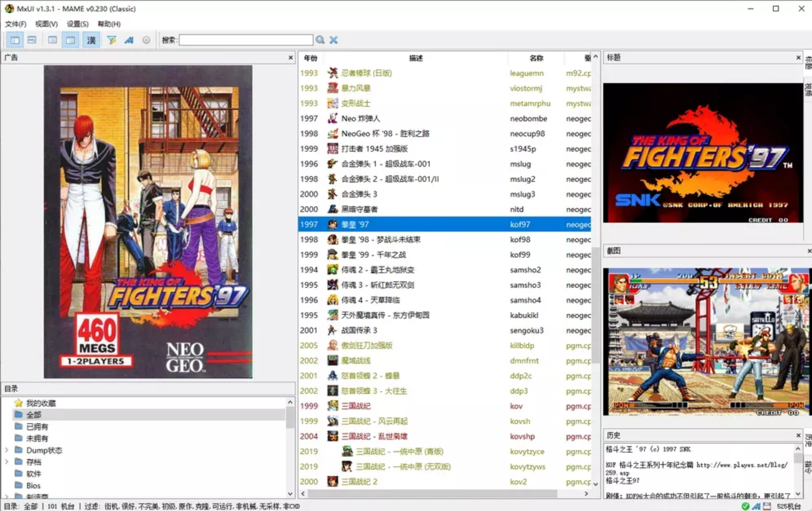This screenshot has width=812, height=511.
Task: Open 我的收藏 favorites with star icon
Action: (x=41, y=403)
